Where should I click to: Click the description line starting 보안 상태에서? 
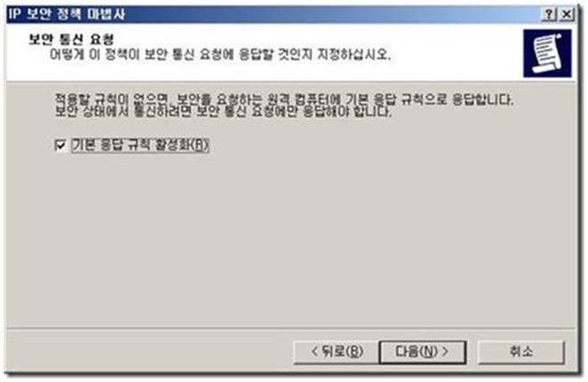click(x=223, y=111)
